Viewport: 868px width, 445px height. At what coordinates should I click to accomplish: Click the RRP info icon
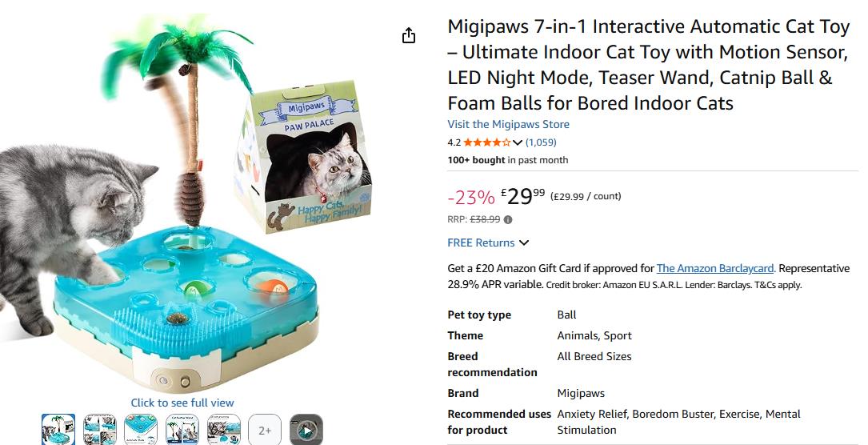[508, 220]
